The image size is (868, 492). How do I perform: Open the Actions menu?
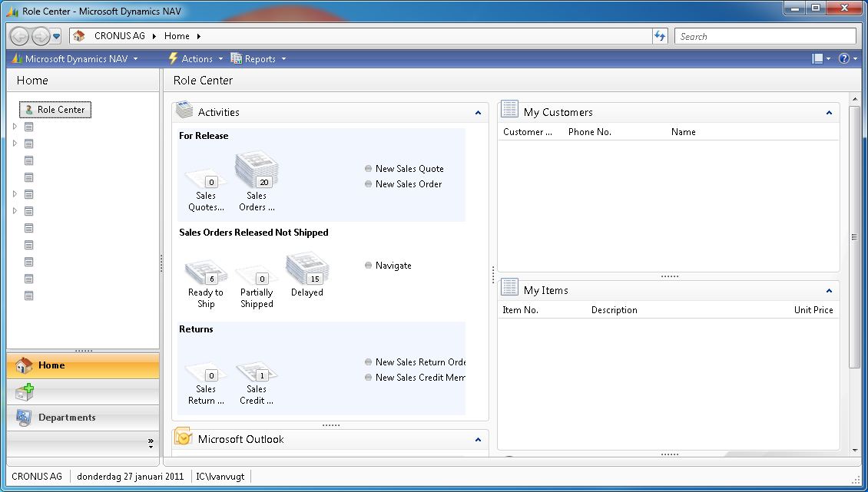(x=195, y=58)
